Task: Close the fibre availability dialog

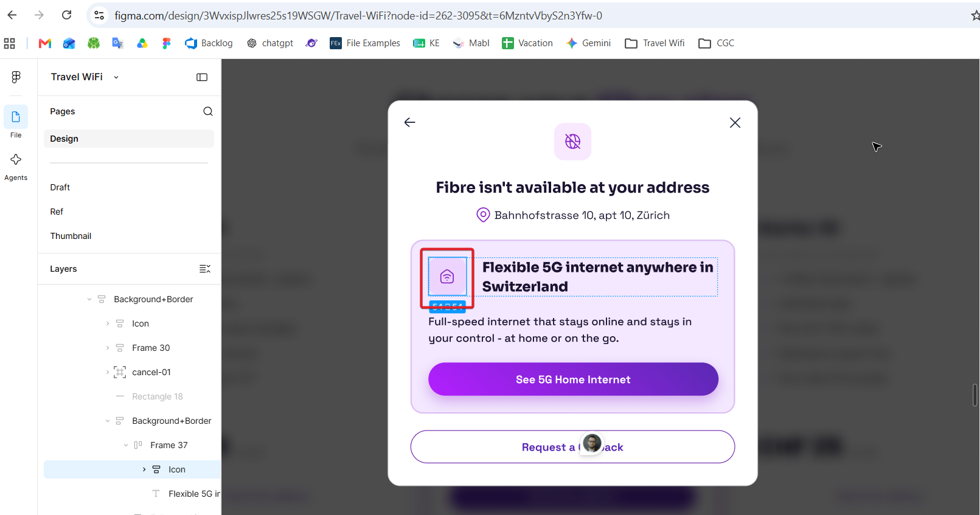Action: [x=735, y=122]
